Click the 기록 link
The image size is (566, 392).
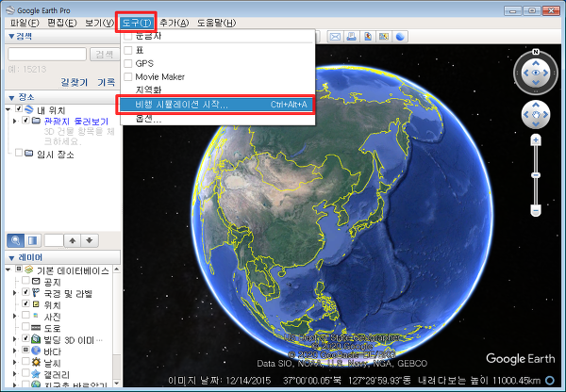tap(106, 82)
